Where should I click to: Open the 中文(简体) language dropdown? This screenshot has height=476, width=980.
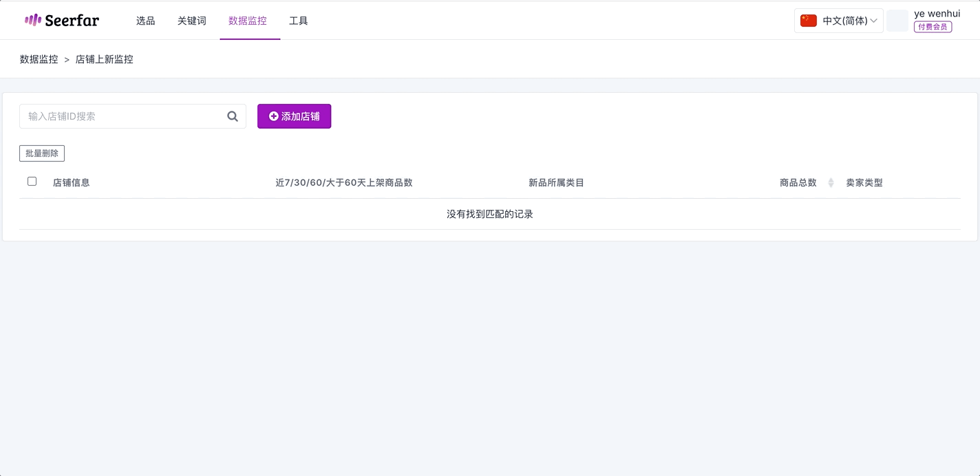[838, 21]
